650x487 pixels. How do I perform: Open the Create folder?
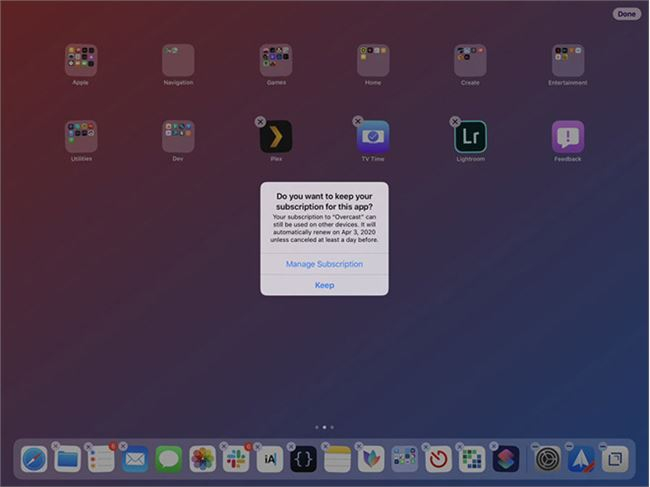click(x=470, y=60)
